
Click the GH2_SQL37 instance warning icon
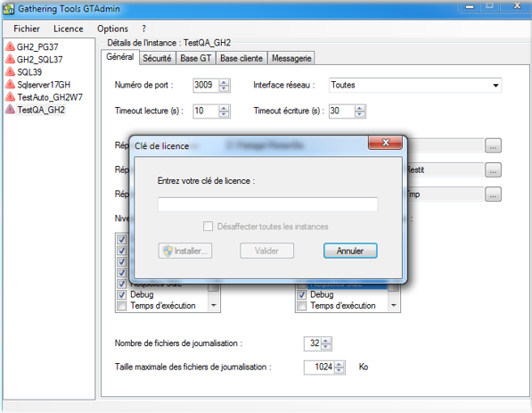tap(10, 59)
